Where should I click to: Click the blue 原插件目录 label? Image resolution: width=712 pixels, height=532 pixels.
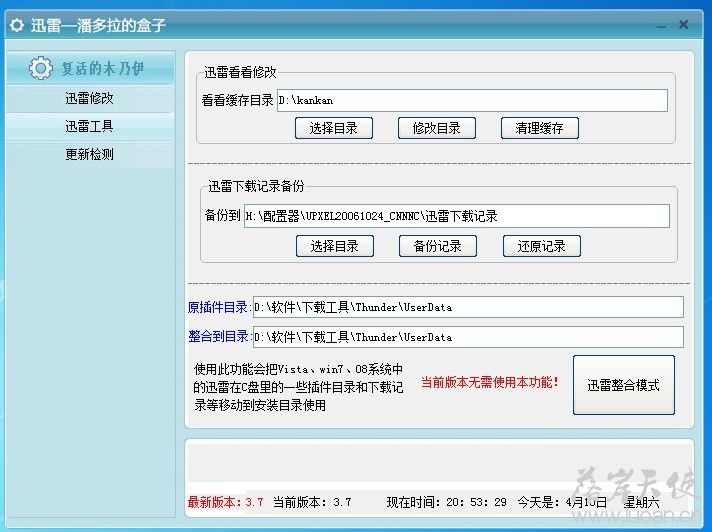pyautogui.click(x=218, y=307)
